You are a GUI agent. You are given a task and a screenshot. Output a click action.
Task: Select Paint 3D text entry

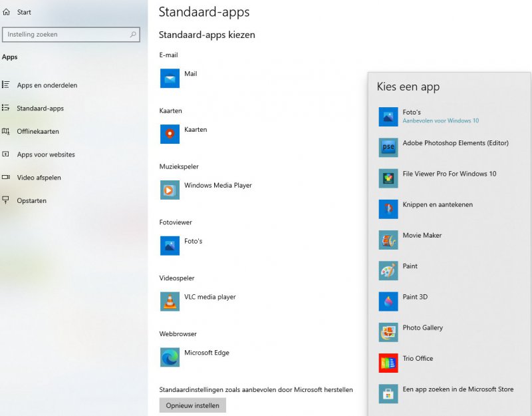pyautogui.click(x=415, y=297)
